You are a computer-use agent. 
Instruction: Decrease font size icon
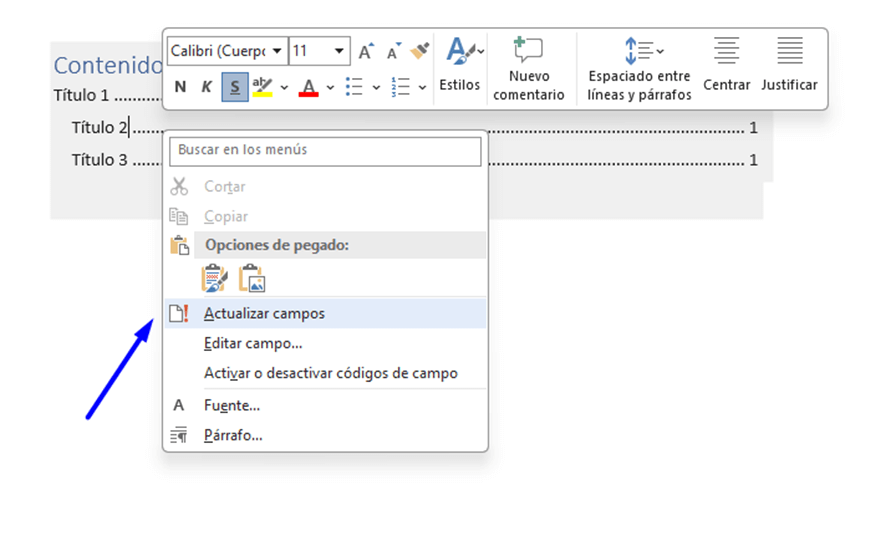tap(394, 51)
